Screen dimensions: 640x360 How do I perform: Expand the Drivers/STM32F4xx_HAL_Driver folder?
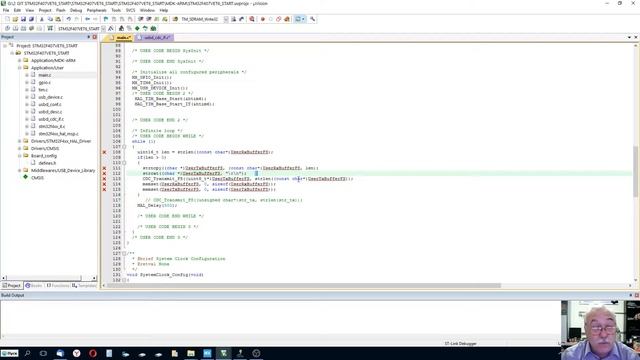20,141
